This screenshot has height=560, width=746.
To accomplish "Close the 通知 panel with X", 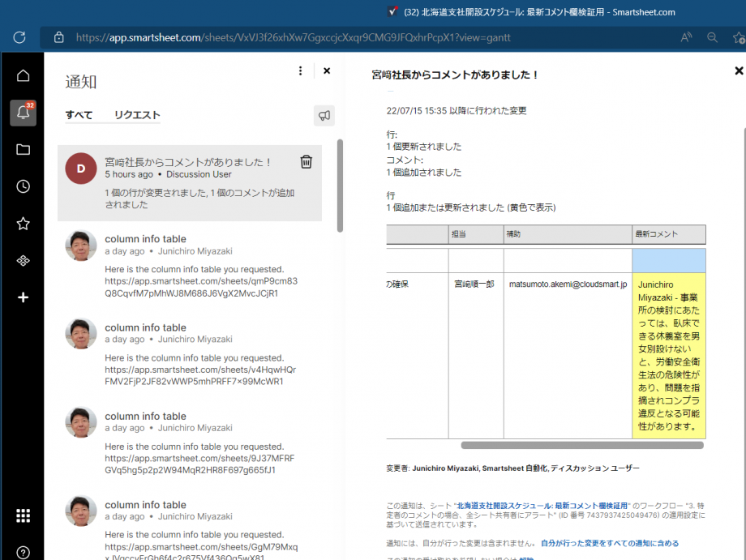I will click(327, 71).
